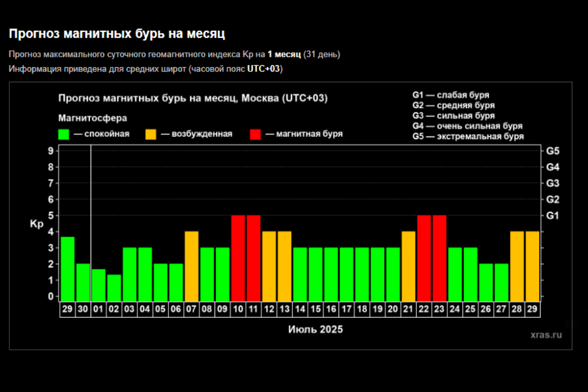Click the G4 label on right axis
Screen dimensions: 588x392
(x=553, y=167)
